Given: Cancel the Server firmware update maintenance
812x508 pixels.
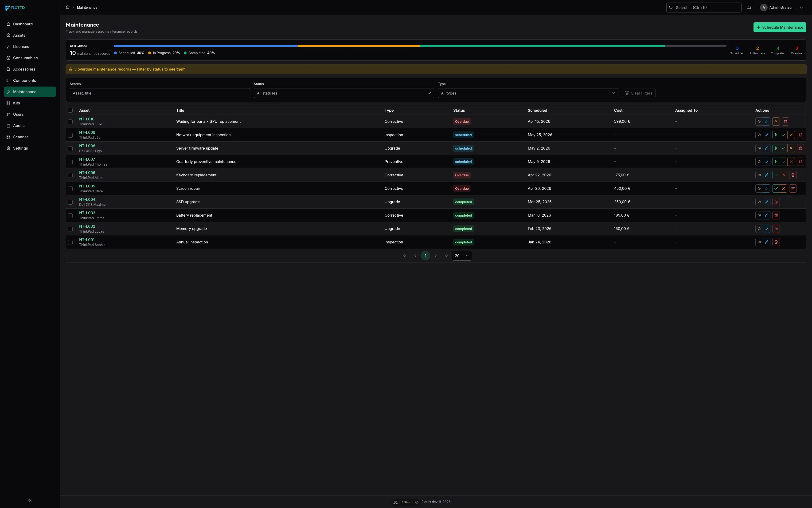Looking at the screenshot, I should [x=791, y=148].
